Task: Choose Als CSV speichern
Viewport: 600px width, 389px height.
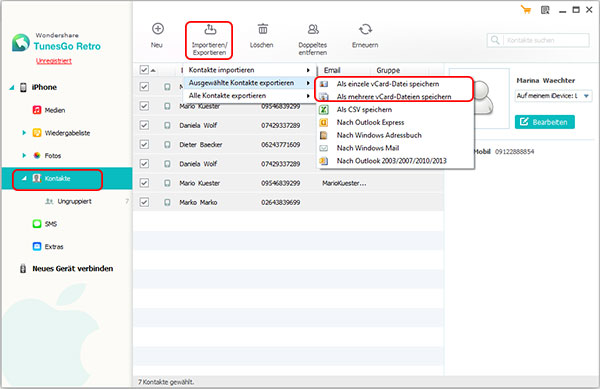Action: (x=395, y=110)
